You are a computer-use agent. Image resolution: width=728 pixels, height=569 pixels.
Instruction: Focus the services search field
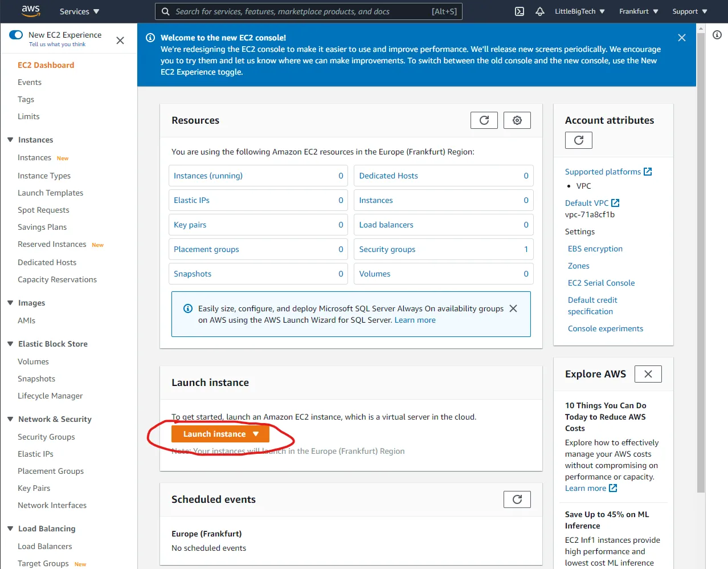click(309, 11)
